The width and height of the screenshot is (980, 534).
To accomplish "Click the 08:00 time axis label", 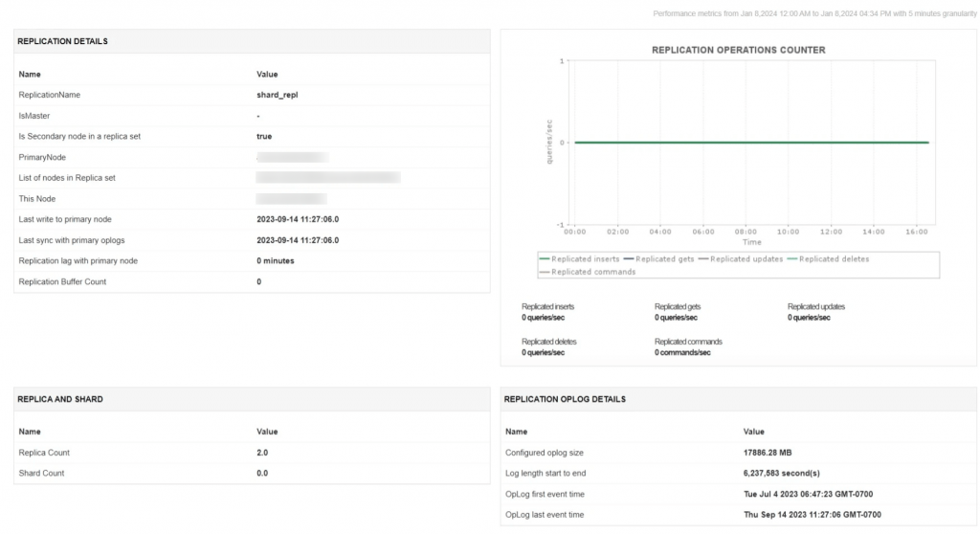I will 746,231.
